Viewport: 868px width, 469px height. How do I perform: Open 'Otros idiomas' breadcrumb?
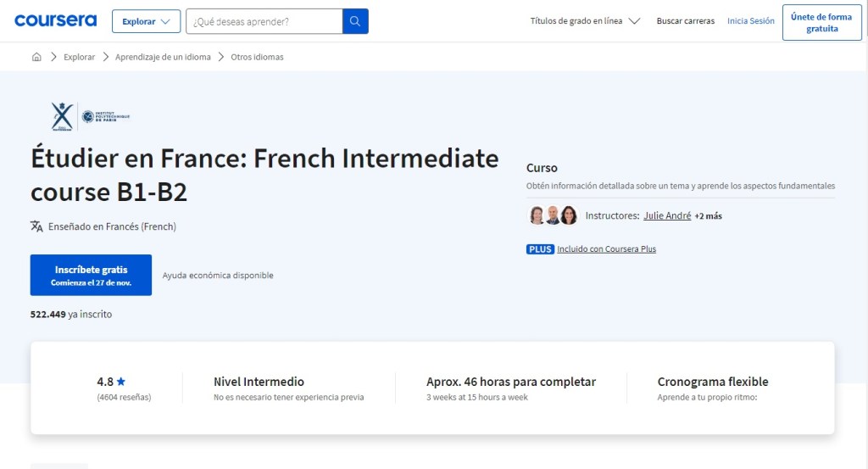257,57
